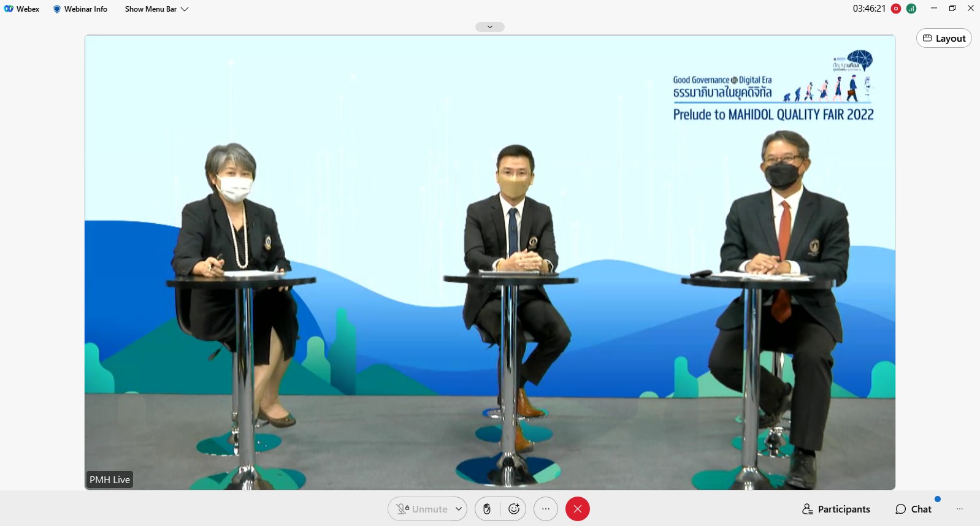This screenshot has width=980, height=526.
Task: Click the Webex logo icon
Action: [x=9, y=9]
